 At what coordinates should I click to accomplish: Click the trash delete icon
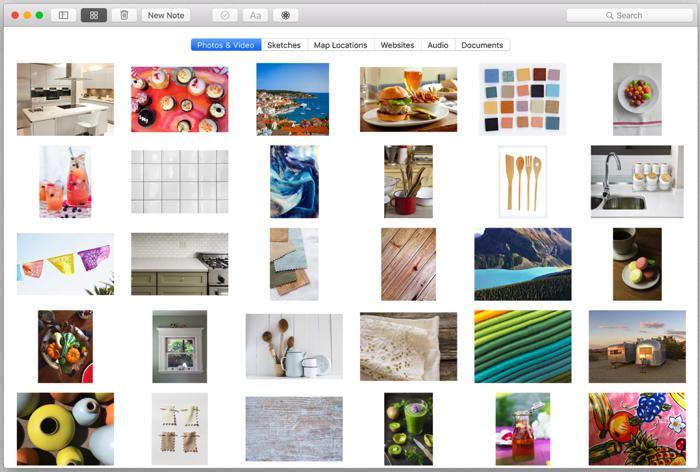coord(124,15)
